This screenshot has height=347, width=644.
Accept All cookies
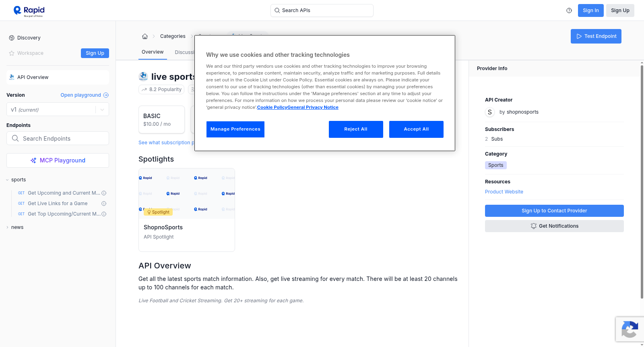tap(416, 129)
